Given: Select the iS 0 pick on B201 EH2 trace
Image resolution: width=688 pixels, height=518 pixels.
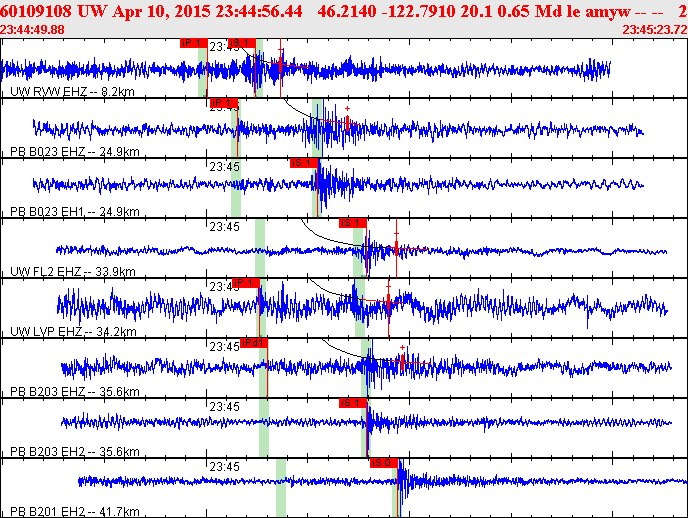Looking at the screenshot, I should (x=384, y=463).
